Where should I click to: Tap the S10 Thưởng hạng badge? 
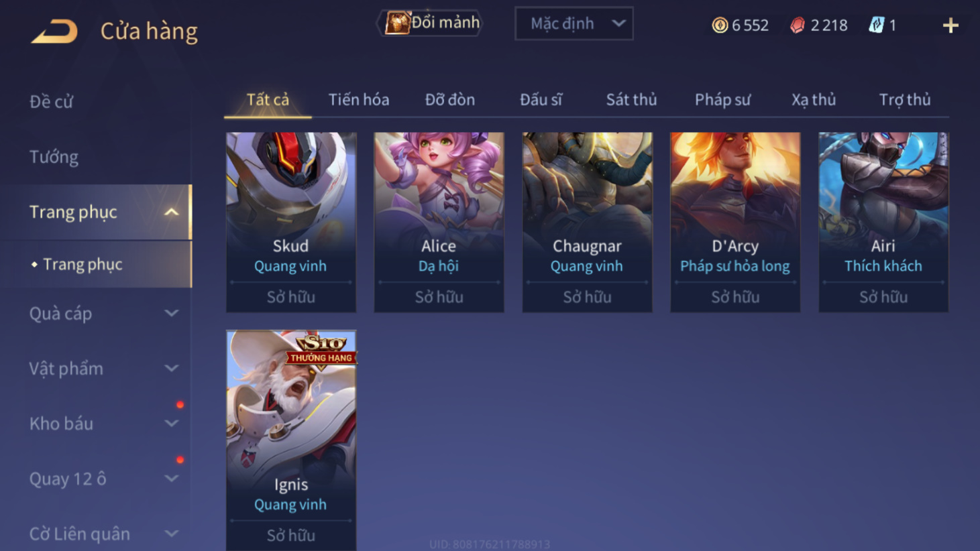pyautogui.click(x=321, y=350)
